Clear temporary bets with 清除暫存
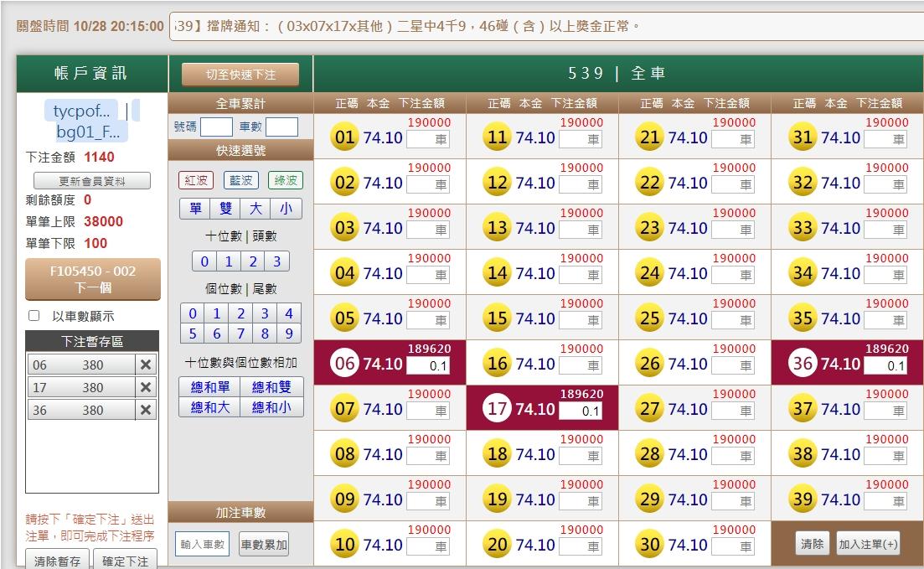Viewport: 924px width, 569px height. 57,560
